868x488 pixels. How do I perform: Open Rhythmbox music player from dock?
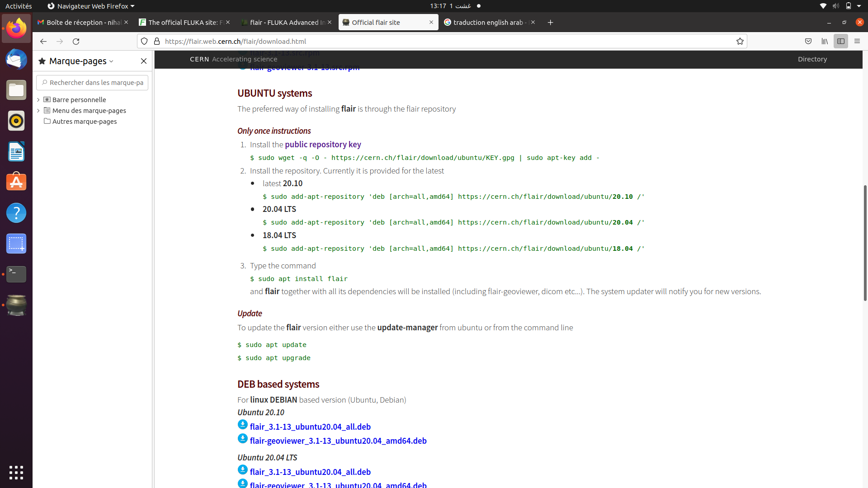coord(16,121)
